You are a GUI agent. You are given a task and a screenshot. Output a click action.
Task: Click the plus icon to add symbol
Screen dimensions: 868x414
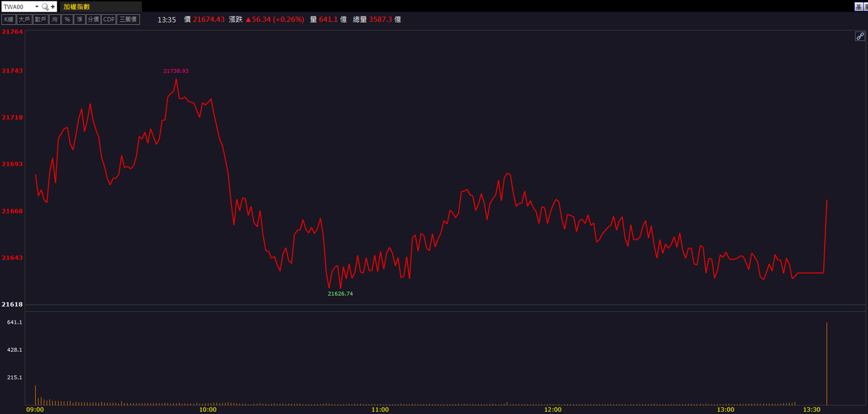[x=53, y=7]
